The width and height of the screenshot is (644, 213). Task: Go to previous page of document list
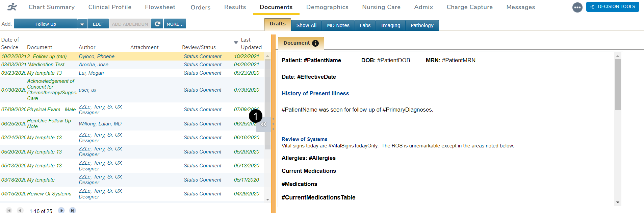click(x=20, y=210)
